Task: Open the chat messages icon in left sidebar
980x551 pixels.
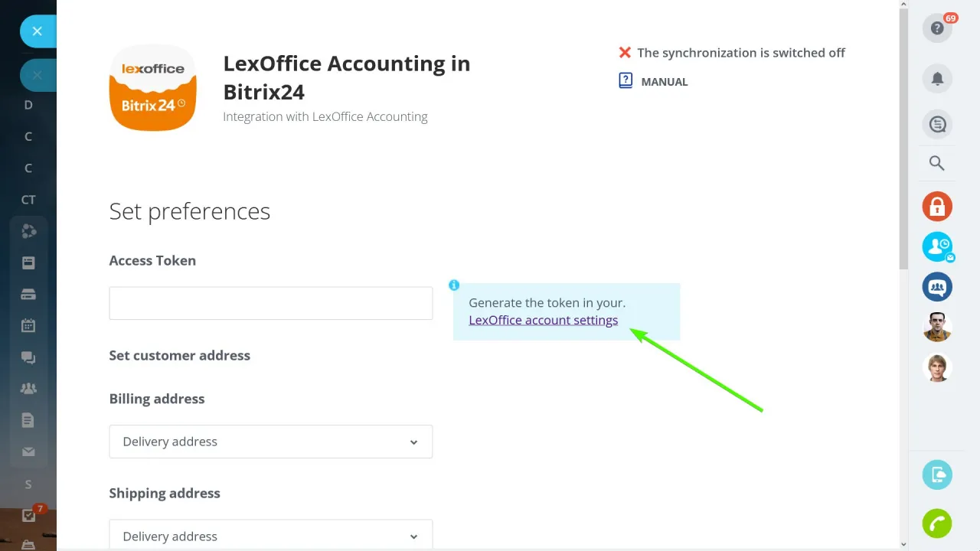Action: [x=28, y=357]
